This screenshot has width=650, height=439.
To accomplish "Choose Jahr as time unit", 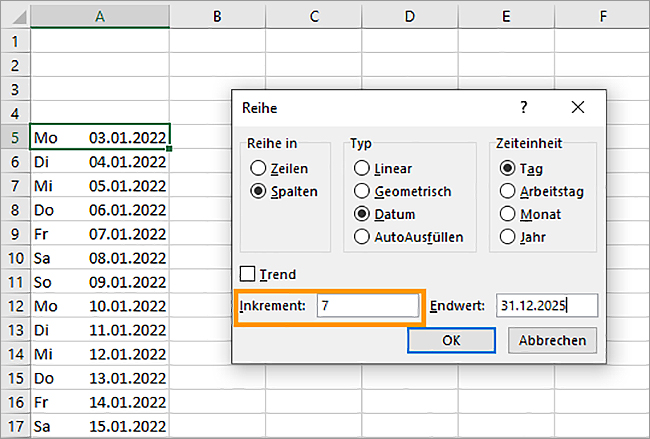I will (x=507, y=237).
